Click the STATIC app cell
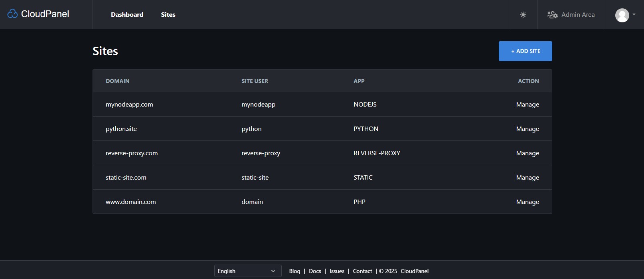The width and height of the screenshot is (644, 279). tap(363, 178)
